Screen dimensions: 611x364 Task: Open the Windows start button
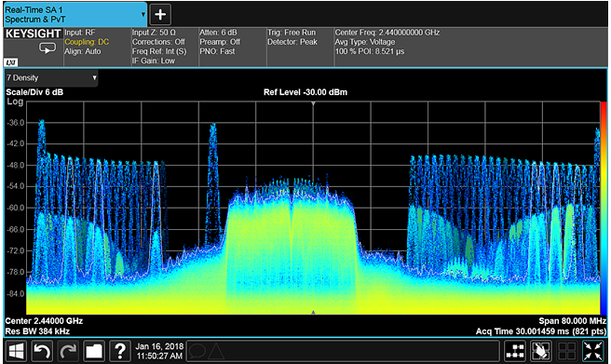point(16,352)
